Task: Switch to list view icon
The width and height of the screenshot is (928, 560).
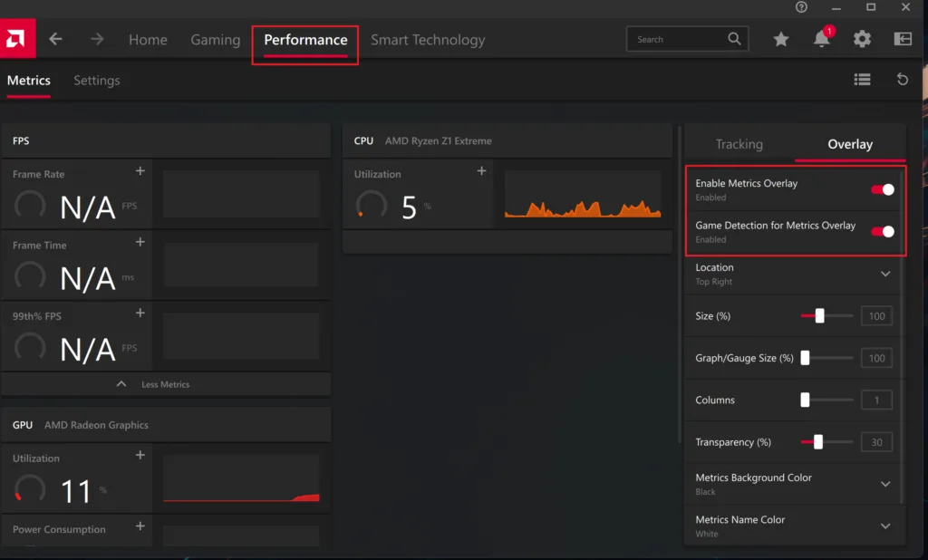Action: pyautogui.click(x=862, y=80)
